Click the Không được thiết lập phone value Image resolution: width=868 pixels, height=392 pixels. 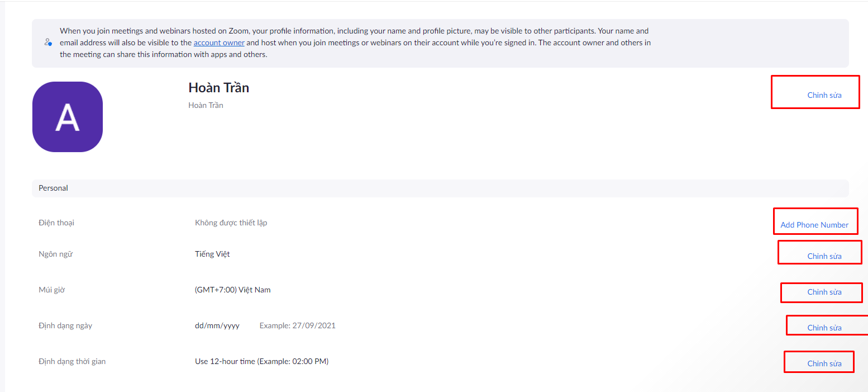231,223
